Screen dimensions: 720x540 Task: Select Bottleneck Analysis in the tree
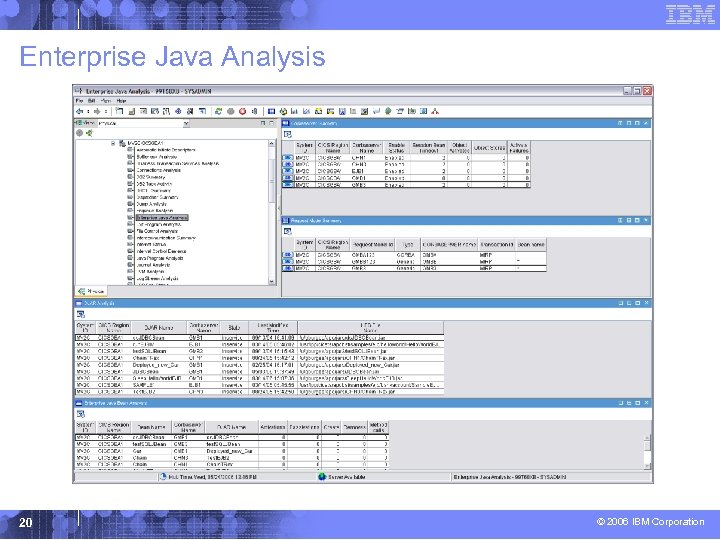tap(156, 157)
